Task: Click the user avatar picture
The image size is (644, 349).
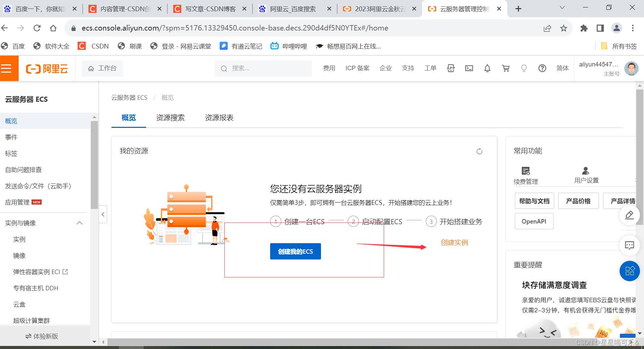Action: (631, 69)
